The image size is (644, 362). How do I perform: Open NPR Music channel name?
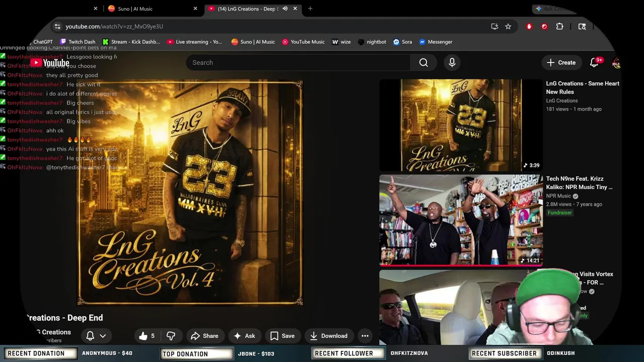coord(558,196)
